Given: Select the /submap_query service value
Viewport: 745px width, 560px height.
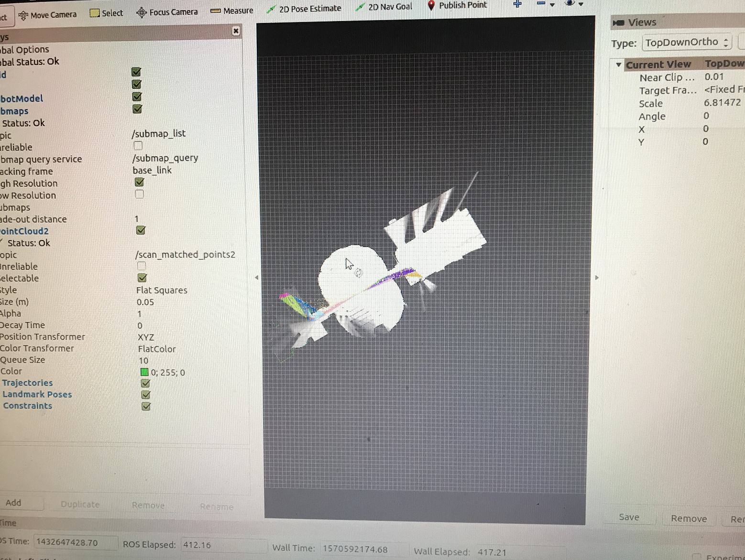Looking at the screenshot, I should 165,158.
